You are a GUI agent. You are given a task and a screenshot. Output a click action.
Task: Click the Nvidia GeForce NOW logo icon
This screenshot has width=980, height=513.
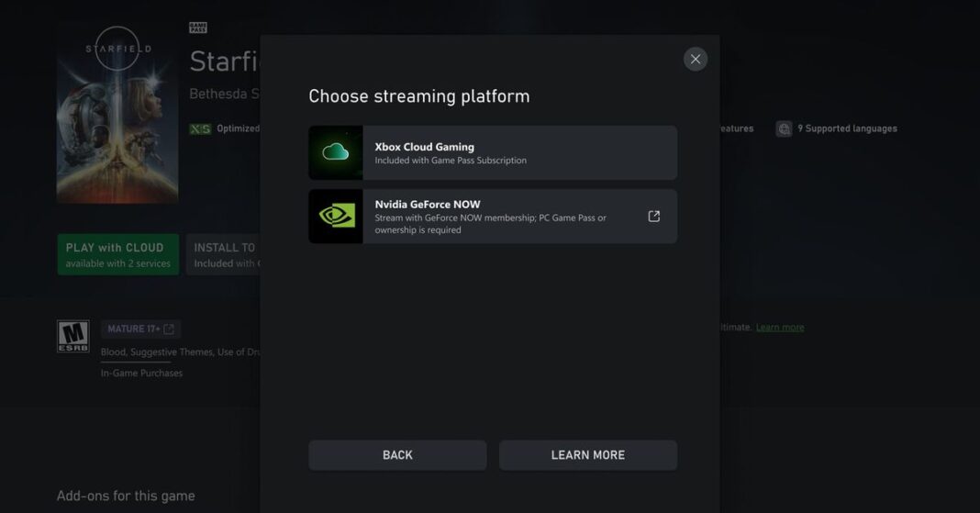click(x=336, y=217)
